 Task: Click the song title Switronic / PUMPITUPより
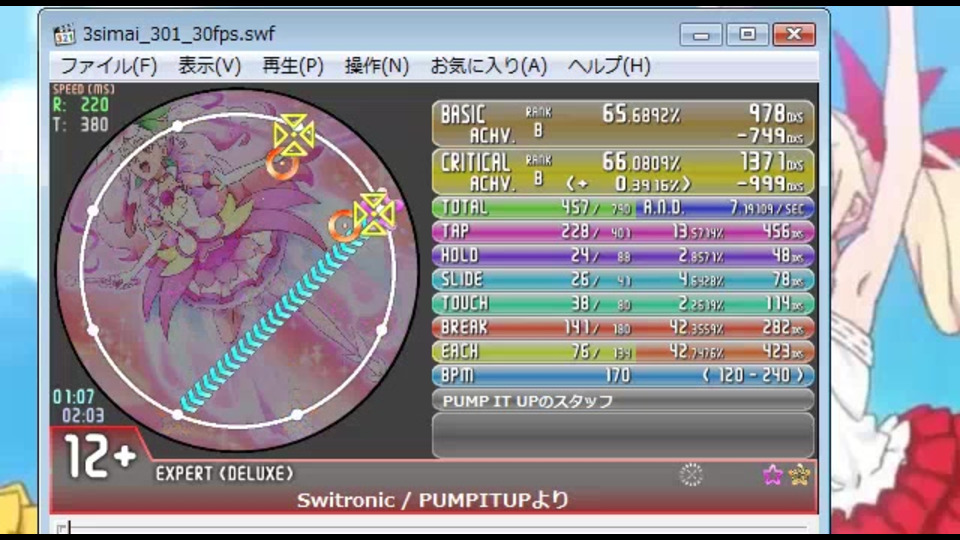click(433, 500)
